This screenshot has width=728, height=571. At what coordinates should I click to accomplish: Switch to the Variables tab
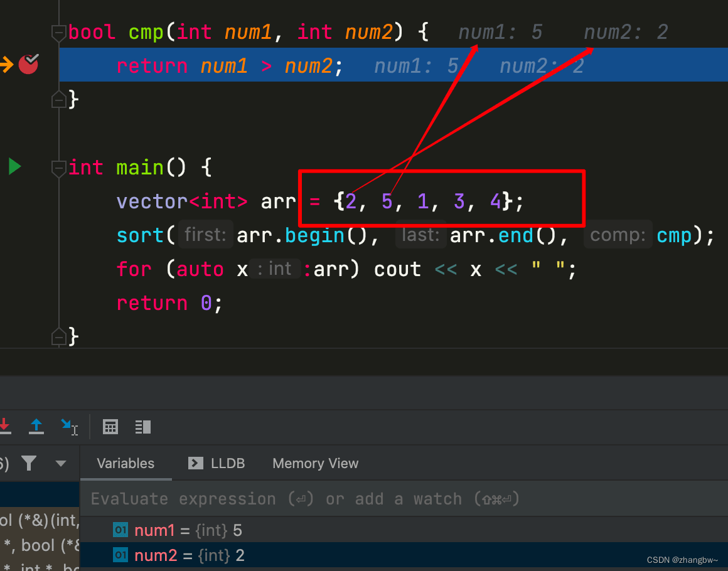125,463
